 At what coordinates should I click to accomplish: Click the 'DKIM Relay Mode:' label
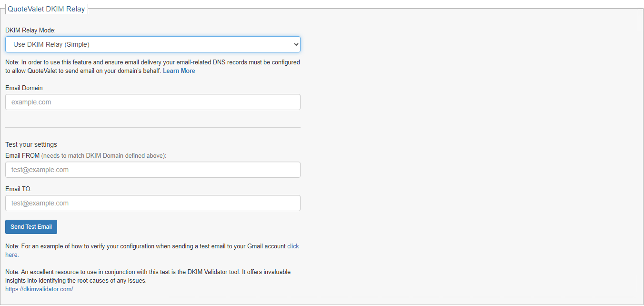coord(30,30)
